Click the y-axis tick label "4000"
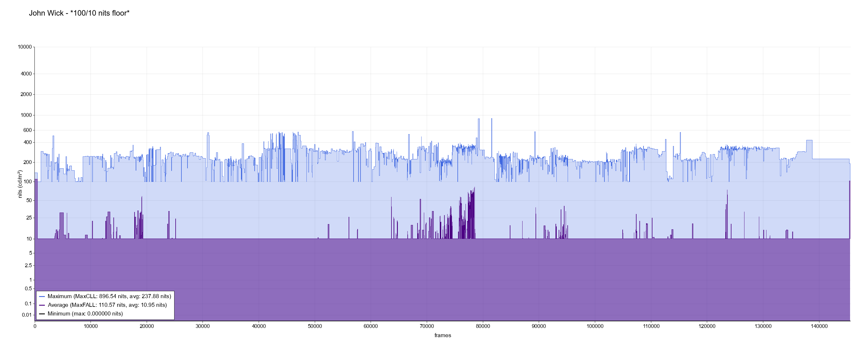Screen dimensions: 868x347 pos(26,74)
